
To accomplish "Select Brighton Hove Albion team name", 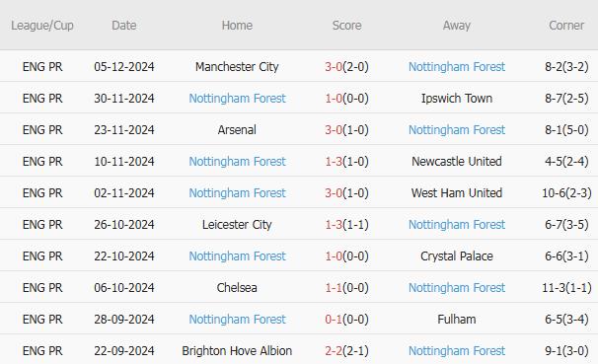I will pos(237,351).
